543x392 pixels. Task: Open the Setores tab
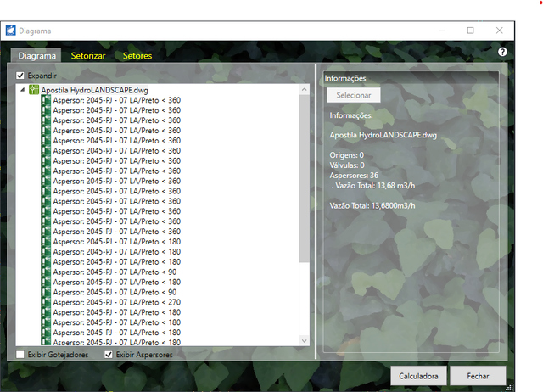[137, 56]
